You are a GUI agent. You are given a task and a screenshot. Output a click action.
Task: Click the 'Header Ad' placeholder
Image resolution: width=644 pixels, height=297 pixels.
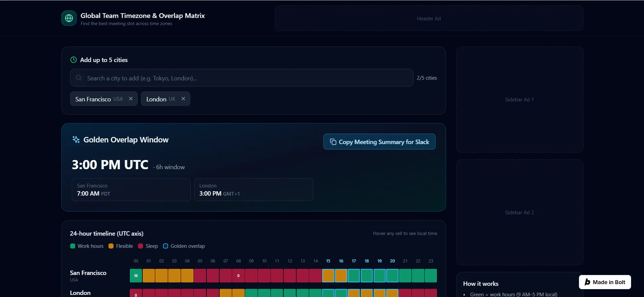[429, 18]
